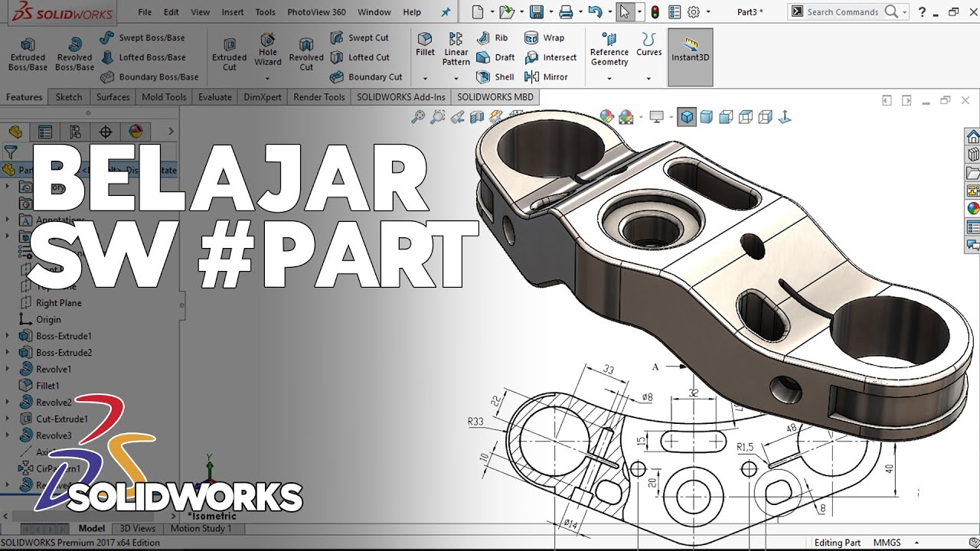Expand the Revolve1 feature
Viewport: 980px width, 551px height.
pyautogui.click(x=8, y=369)
